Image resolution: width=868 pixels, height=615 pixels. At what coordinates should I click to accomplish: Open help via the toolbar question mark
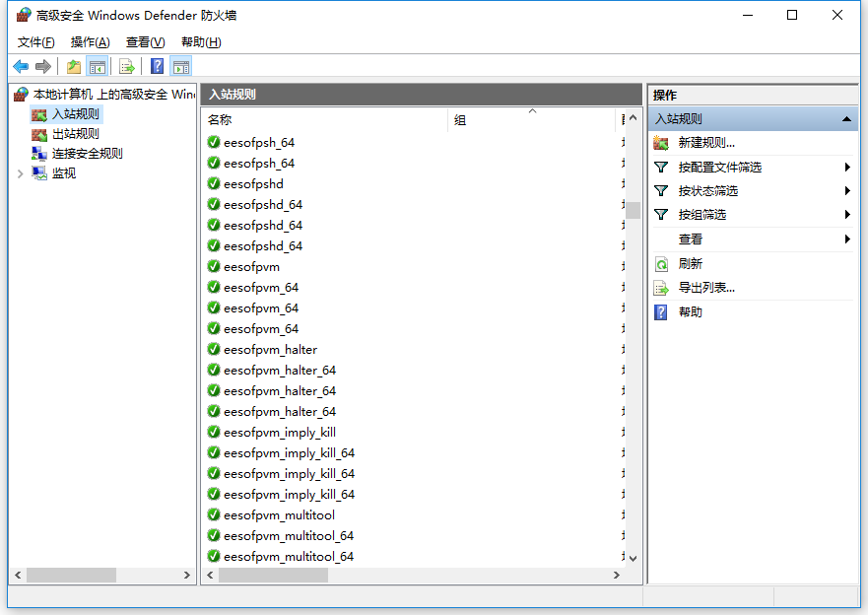click(x=158, y=66)
